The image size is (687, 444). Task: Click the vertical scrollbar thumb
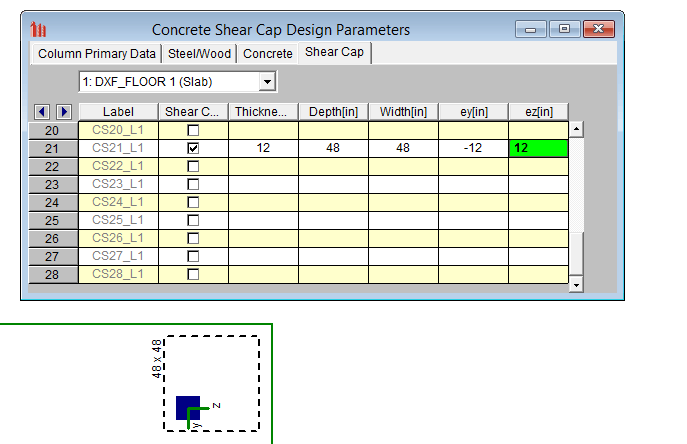pyautogui.click(x=576, y=253)
